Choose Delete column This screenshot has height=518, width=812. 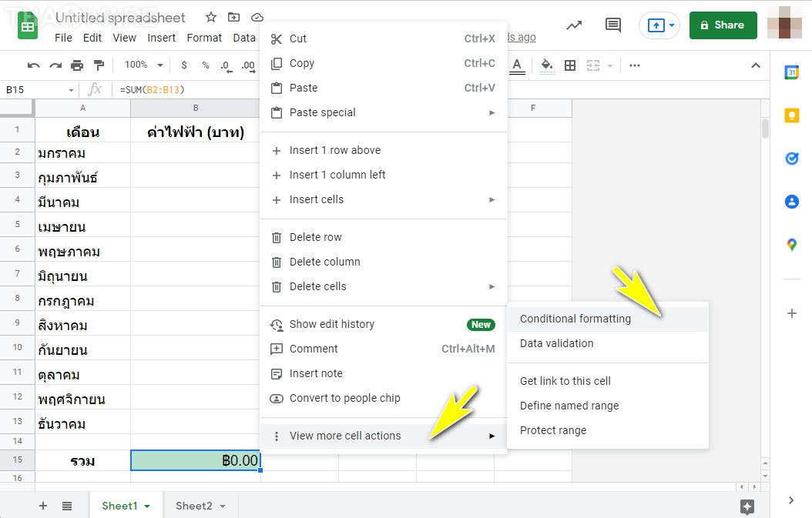click(x=383, y=262)
